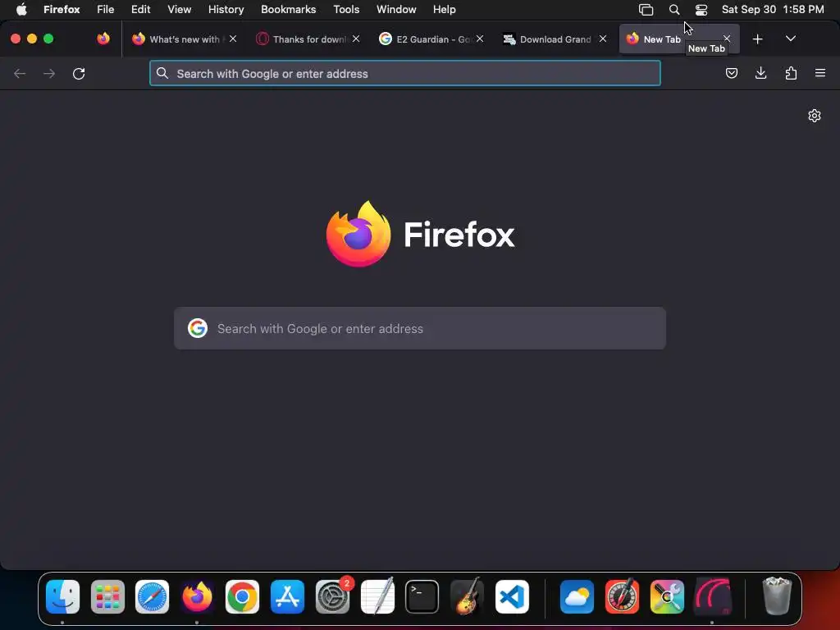Open the Firefox application menu in menu bar
This screenshot has height=630, width=840.
[62, 9]
